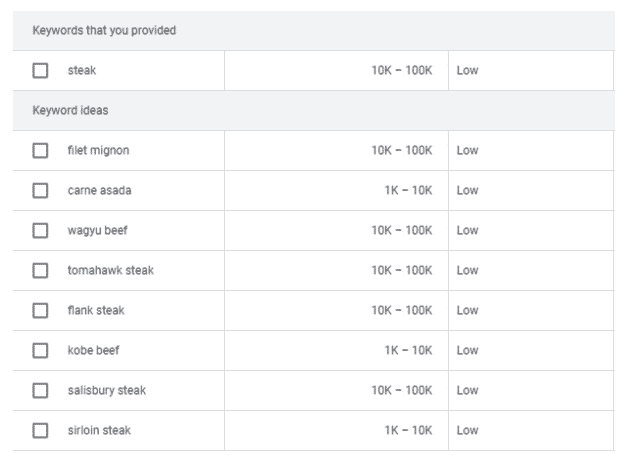Check the tomahawk steak checkbox
The width and height of the screenshot is (630, 463).
[40, 270]
